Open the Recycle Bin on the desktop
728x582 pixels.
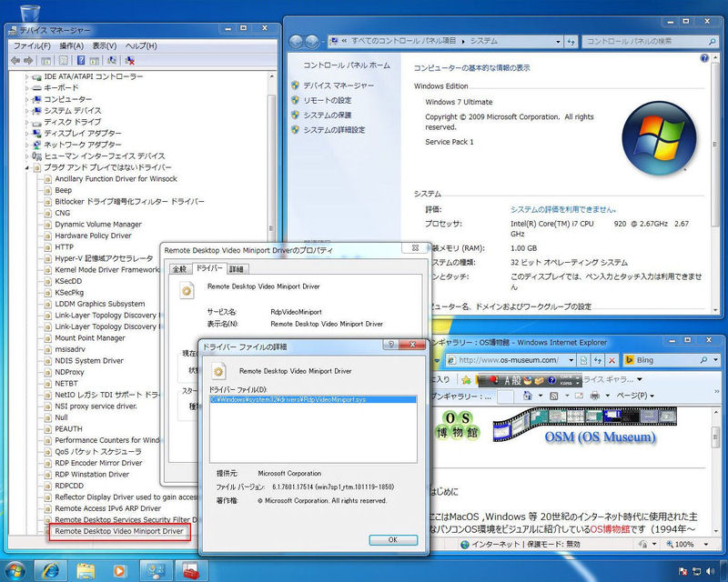click(x=30, y=12)
